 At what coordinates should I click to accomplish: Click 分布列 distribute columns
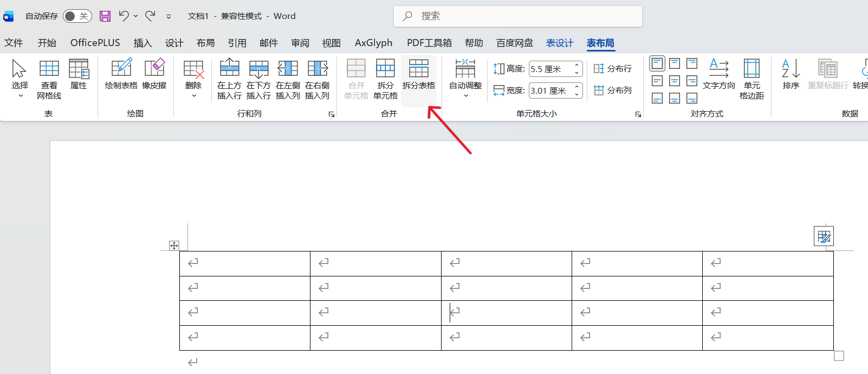click(613, 91)
